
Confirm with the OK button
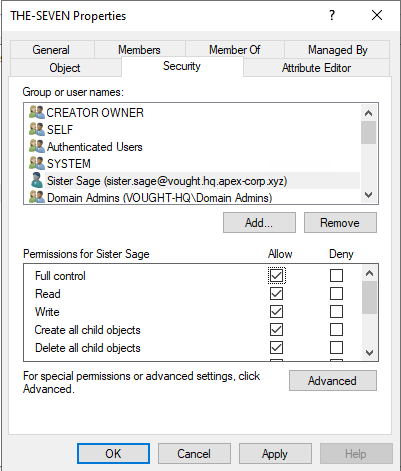point(113,454)
